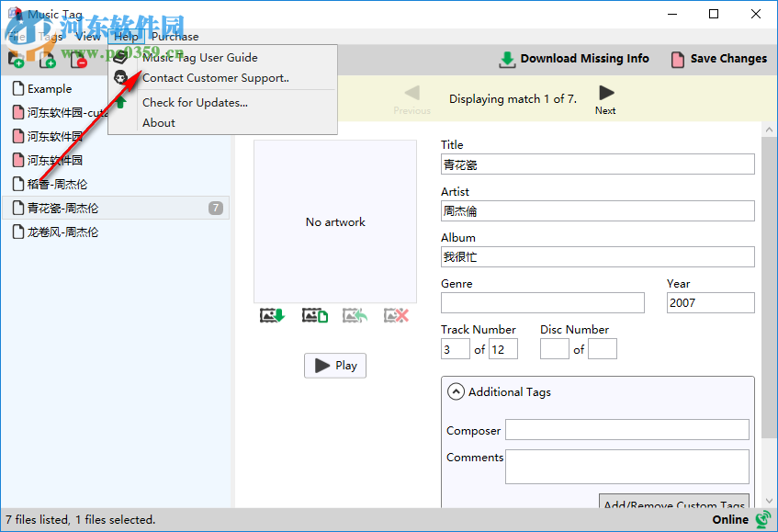
Task: Click the file icon next to Example
Action: click(18, 88)
